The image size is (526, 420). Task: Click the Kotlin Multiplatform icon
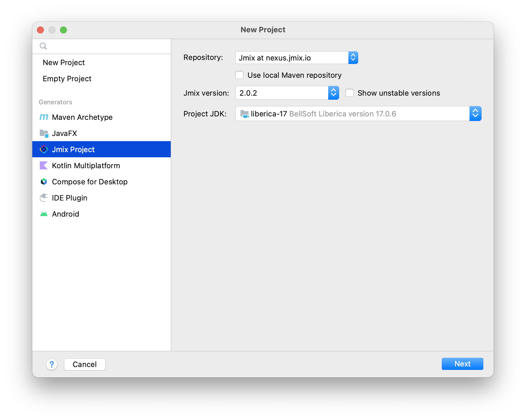44,165
